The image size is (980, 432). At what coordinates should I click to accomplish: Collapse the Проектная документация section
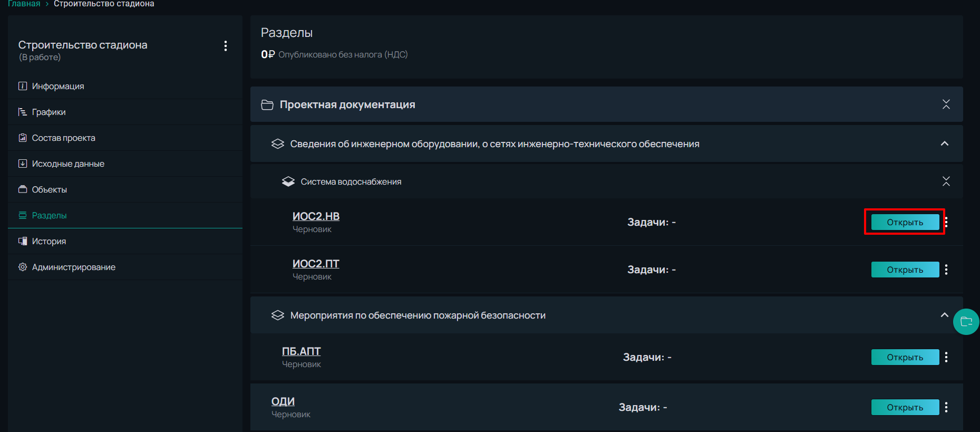click(946, 104)
